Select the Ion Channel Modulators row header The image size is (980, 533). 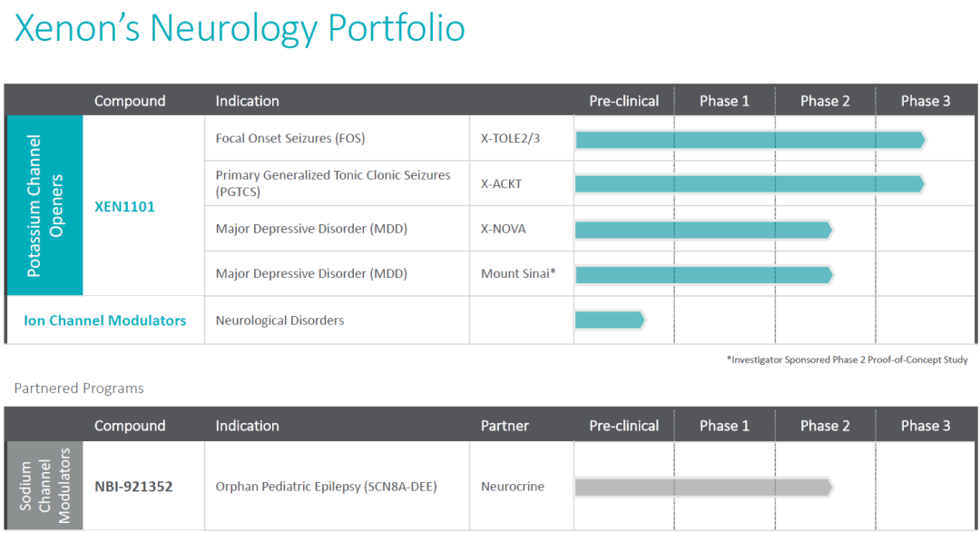105,321
